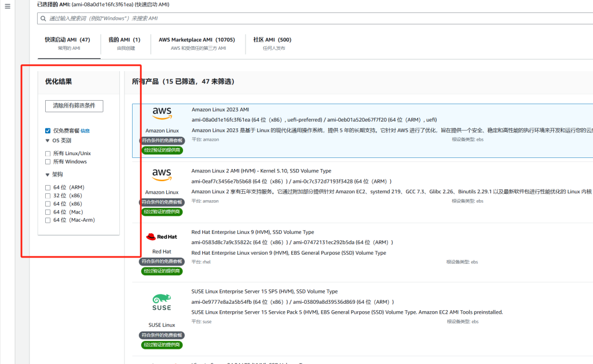Check the 所有 Linux/Unix checkbox
Screen dimensions: 593x364
coord(48,153)
